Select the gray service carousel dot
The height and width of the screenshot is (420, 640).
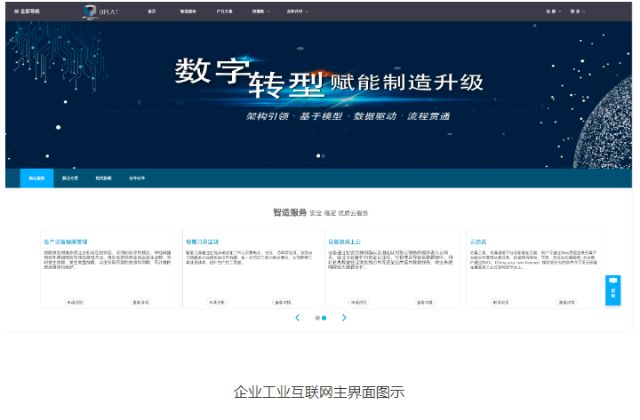click(x=317, y=317)
